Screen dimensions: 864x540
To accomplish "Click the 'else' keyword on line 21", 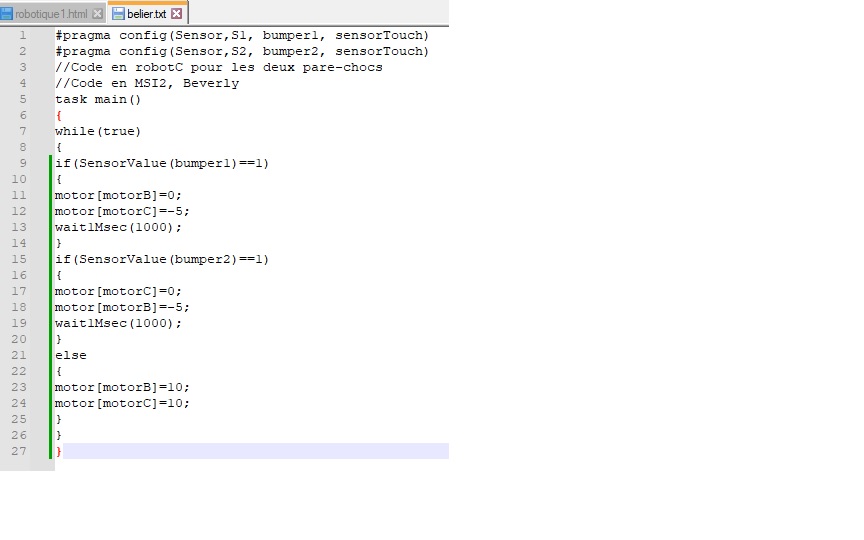I will pyautogui.click(x=71, y=355).
